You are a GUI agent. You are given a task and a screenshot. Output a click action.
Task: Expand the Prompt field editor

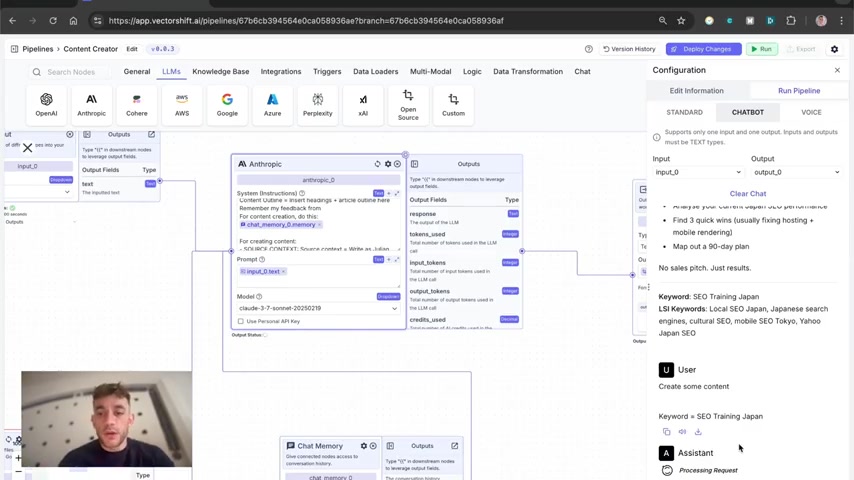point(397,259)
